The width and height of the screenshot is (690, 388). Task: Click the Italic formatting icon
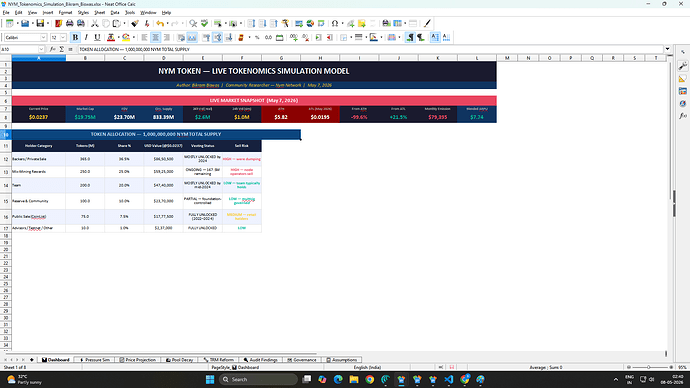86,37
